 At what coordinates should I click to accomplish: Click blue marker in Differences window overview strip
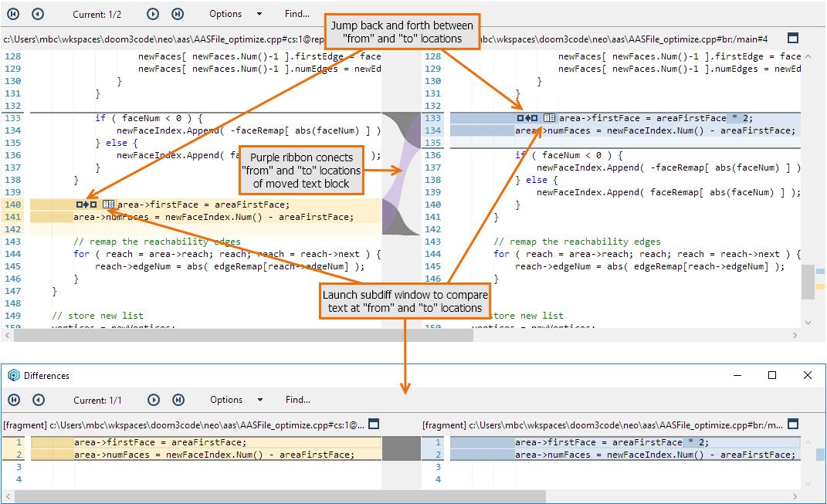click(820, 455)
